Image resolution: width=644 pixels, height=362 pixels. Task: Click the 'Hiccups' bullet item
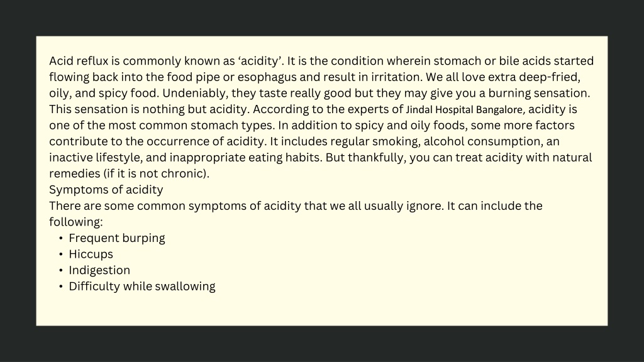[91, 254]
